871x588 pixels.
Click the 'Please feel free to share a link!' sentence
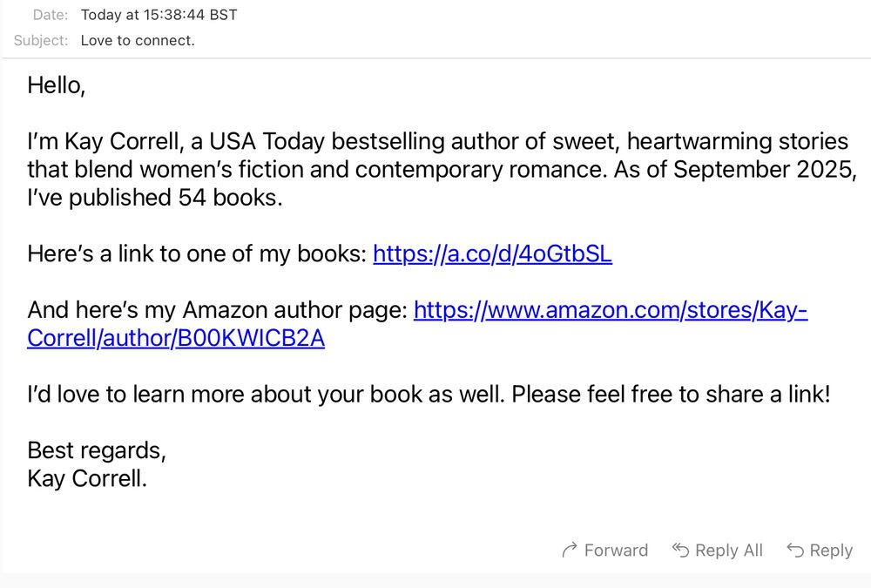pos(671,394)
